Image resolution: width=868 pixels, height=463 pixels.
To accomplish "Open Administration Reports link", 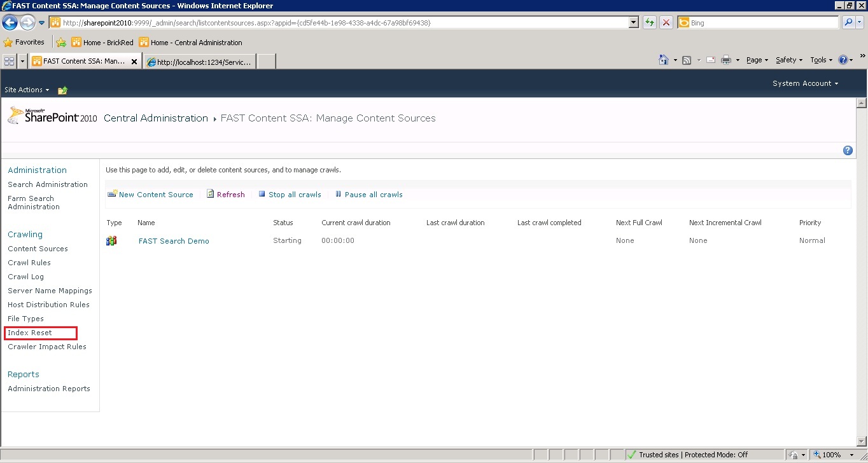I will (x=49, y=389).
